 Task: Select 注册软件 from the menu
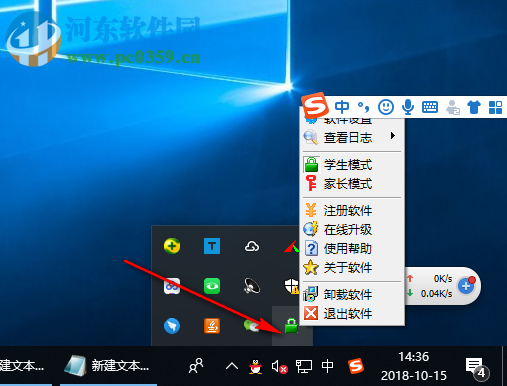coord(352,211)
